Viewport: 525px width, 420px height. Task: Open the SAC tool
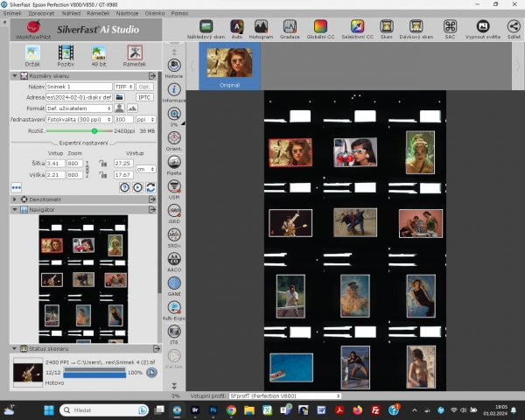point(450,30)
